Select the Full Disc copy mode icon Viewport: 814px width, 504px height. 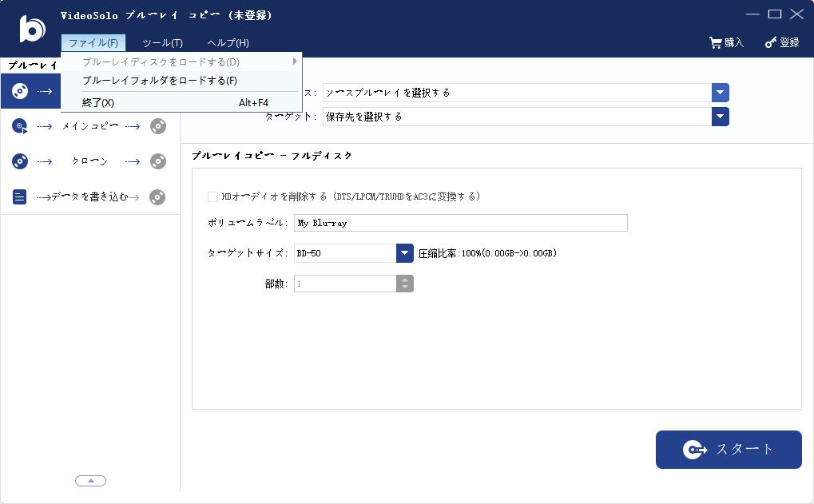click(x=20, y=92)
